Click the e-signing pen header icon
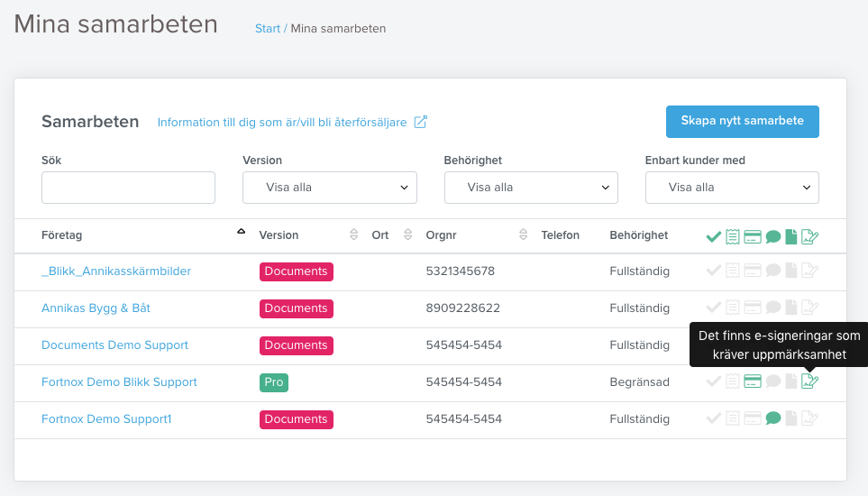The image size is (868, 496). coord(810,237)
